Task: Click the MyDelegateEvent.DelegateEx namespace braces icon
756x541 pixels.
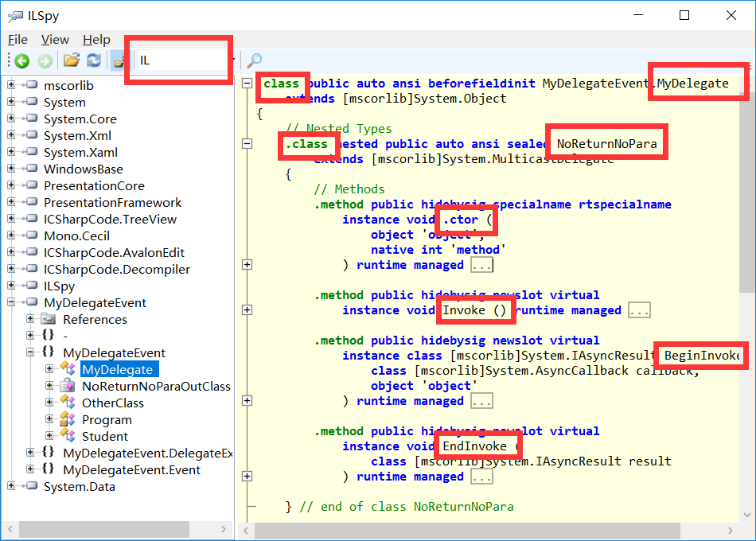Action: click(x=48, y=452)
